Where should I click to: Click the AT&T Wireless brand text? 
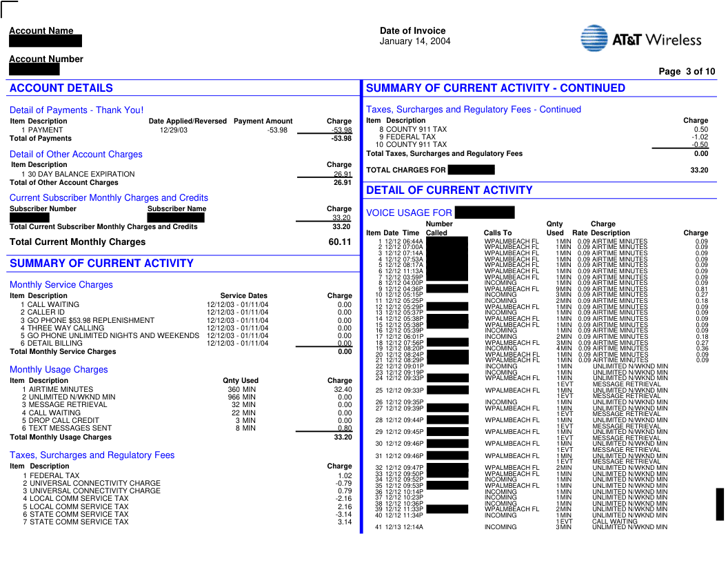click(x=656, y=40)
